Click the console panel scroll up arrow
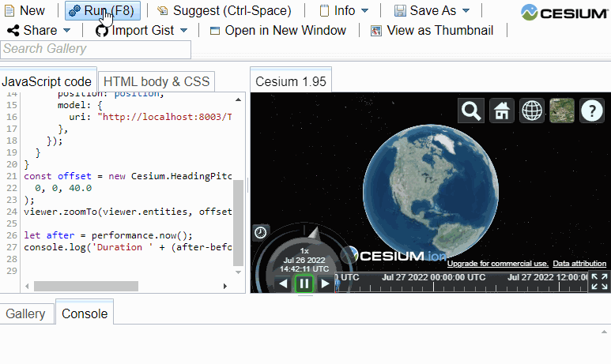This screenshot has height=364, width=611. 604,332
